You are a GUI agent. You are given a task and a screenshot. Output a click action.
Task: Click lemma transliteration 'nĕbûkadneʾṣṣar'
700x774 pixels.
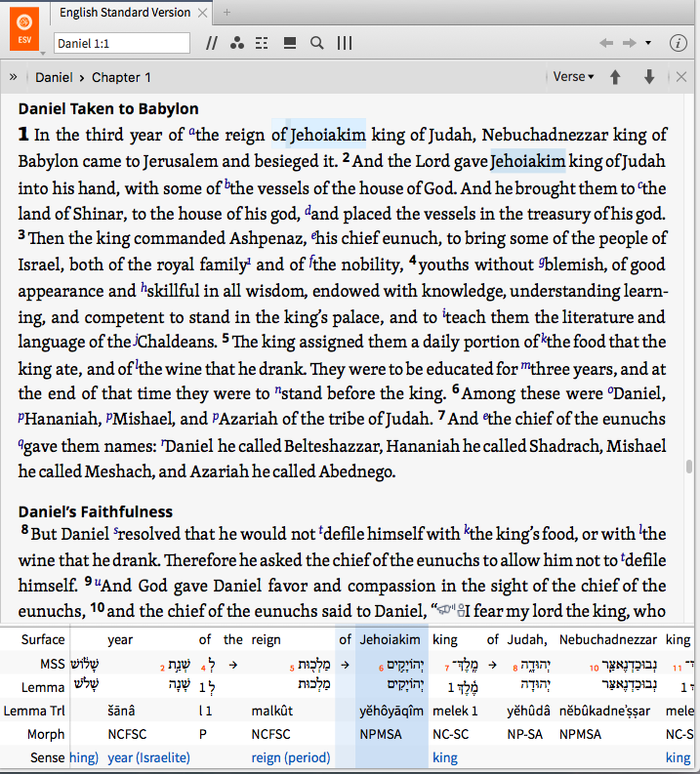(x=604, y=711)
